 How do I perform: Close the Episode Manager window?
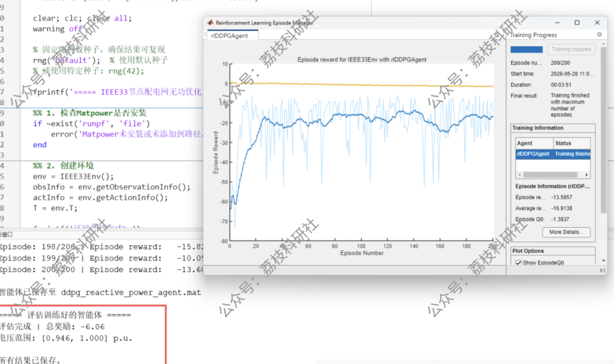[597, 22]
